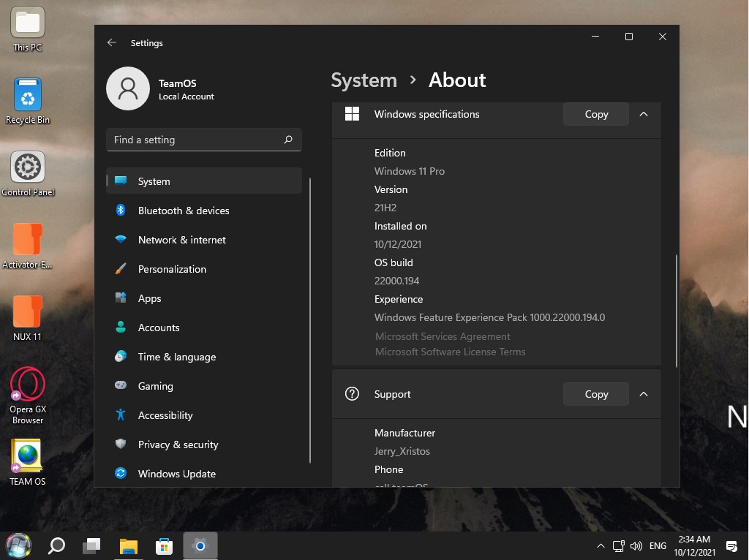Copy the Windows specifications

point(595,113)
